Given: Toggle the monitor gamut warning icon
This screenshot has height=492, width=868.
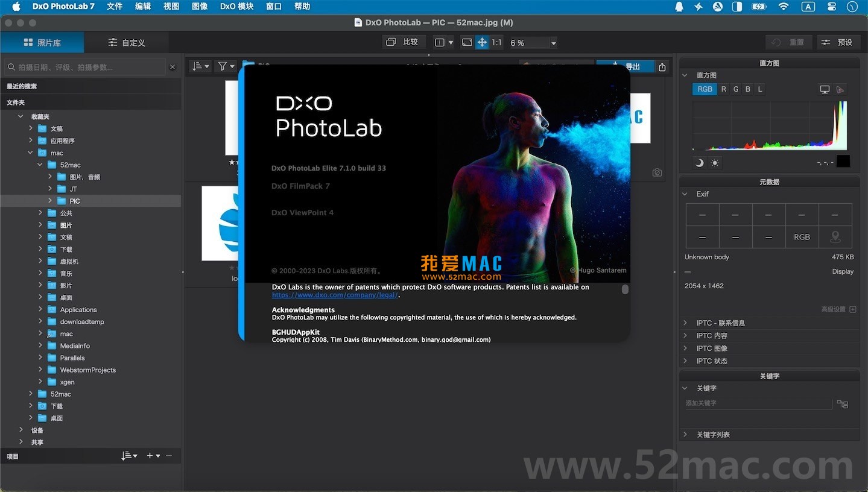Looking at the screenshot, I should (x=825, y=89).
